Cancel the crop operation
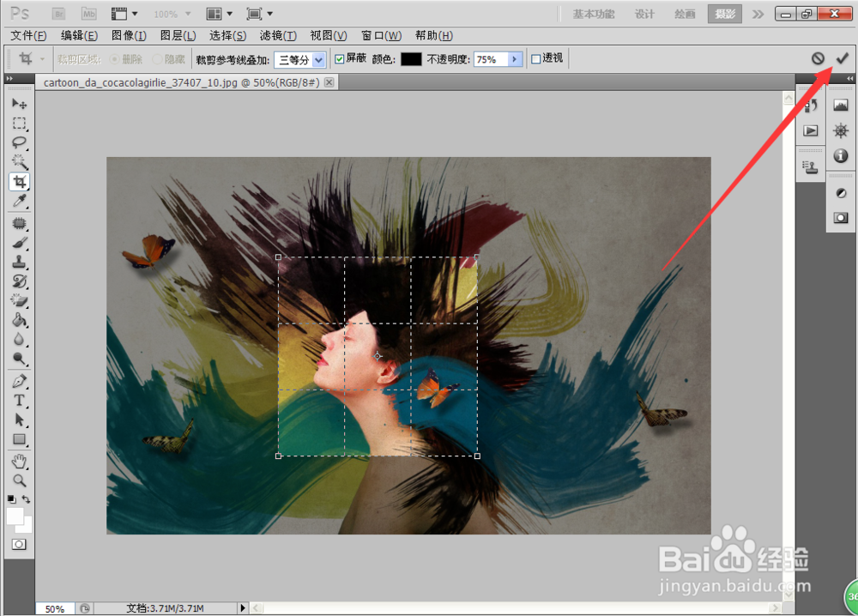This screenshot has width=858, height=616. click(x=818, y=58)
